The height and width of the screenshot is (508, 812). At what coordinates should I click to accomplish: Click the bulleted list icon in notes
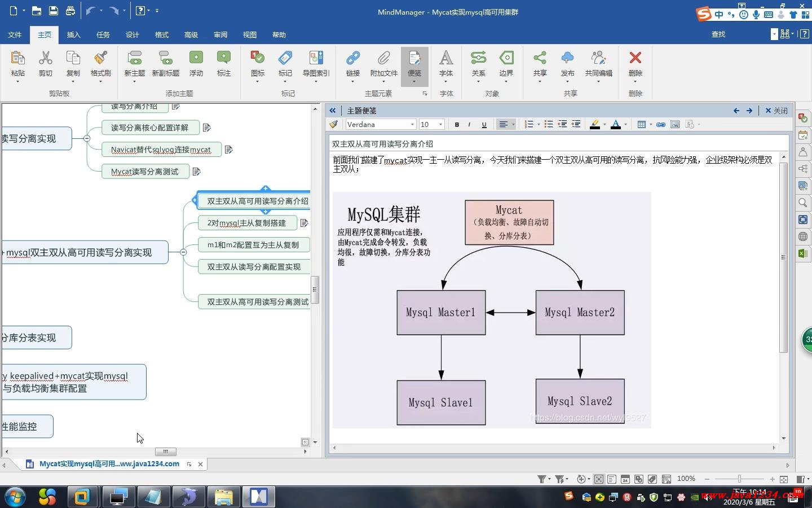(548, 124)
